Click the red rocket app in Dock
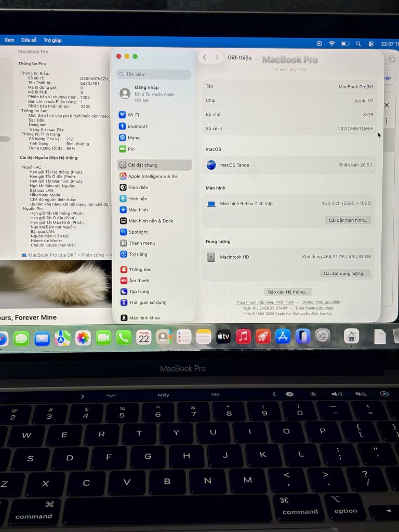Image resolution: width=399 pixels, height=532 pixels. [x=263, y=337]
